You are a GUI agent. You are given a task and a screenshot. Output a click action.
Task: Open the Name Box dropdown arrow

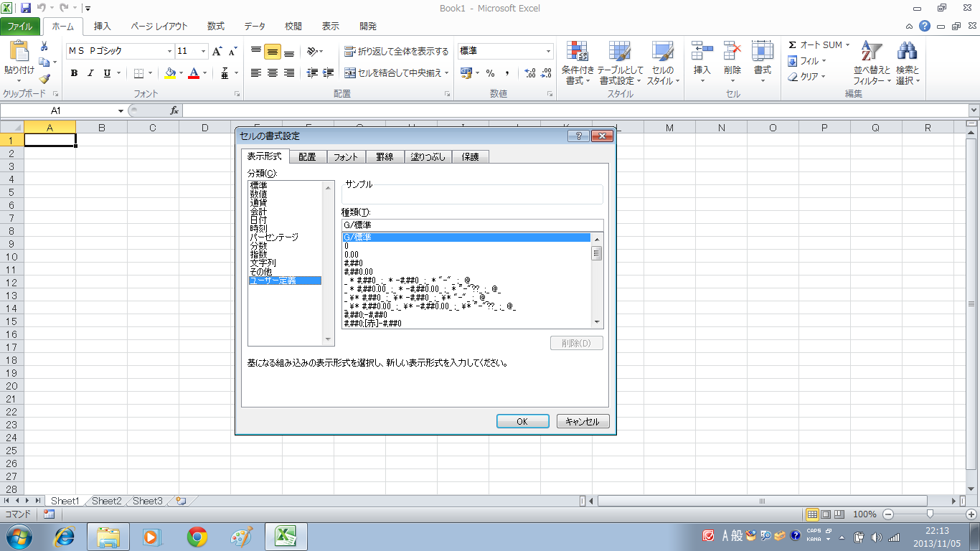point(121,110)
